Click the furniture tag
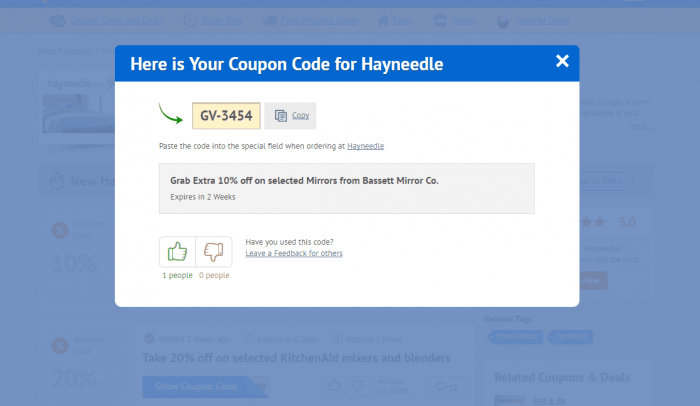Viewport: 700px width, 406px height. (571, 336)
